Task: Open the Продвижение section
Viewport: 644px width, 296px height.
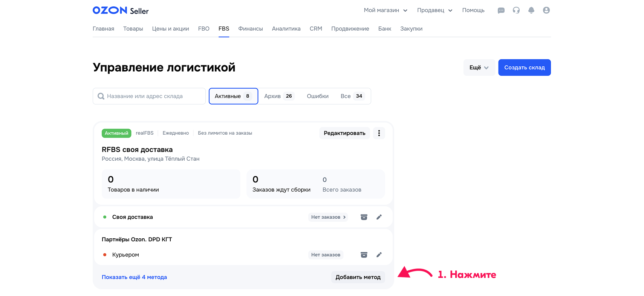Action: [x=350, y=29]
